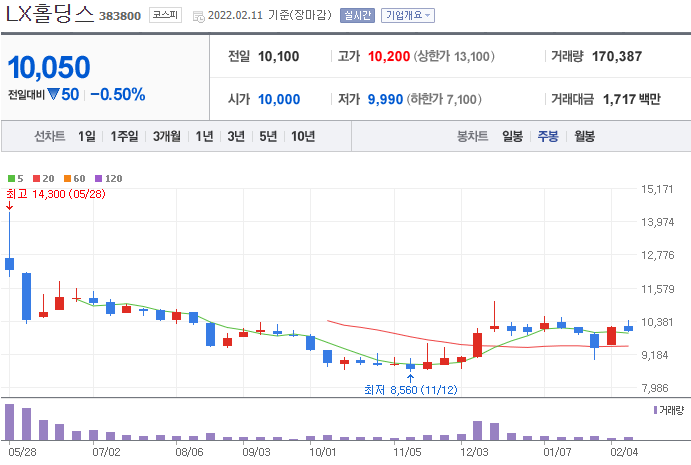Viewport: 691px width, 465px height.
Task: Click the trading volume 170,387
Action: pos(617,56)
